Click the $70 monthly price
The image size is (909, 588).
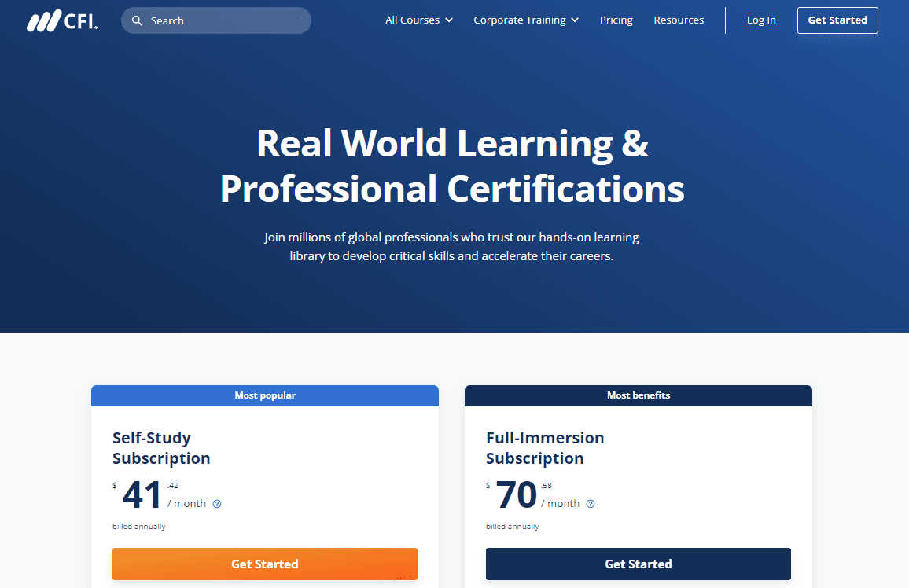tap(517, 495)
